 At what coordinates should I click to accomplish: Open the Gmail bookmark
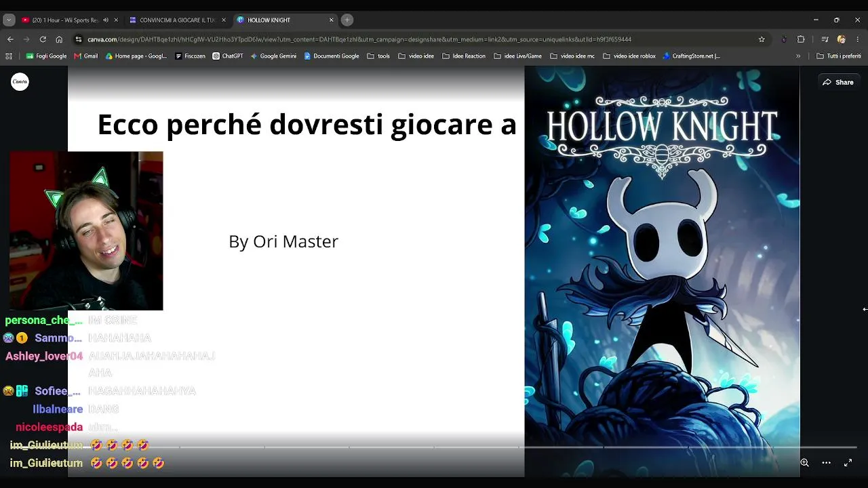coord(86,56)
